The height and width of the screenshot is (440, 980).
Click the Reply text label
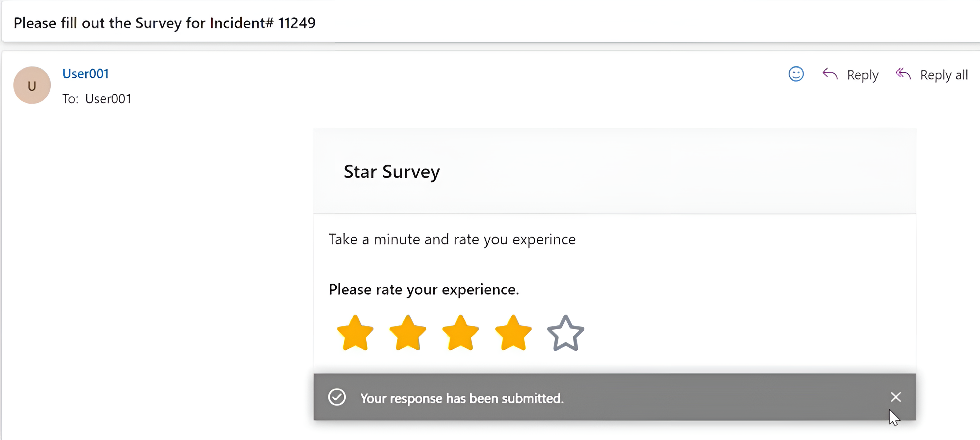point(862,75)
